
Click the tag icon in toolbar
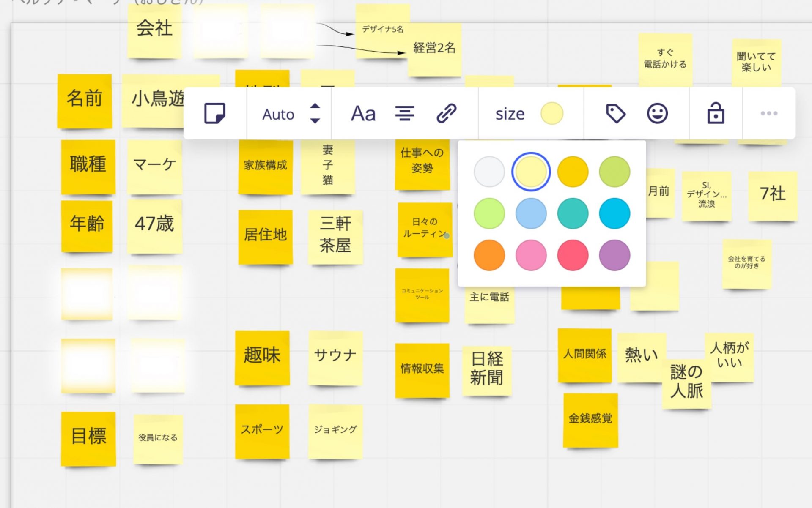(x=615, y=113)
